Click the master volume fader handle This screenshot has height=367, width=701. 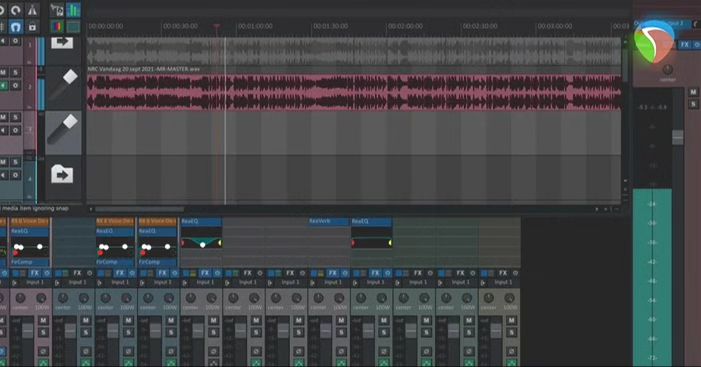pyautogui.click(x=678, y=137)
